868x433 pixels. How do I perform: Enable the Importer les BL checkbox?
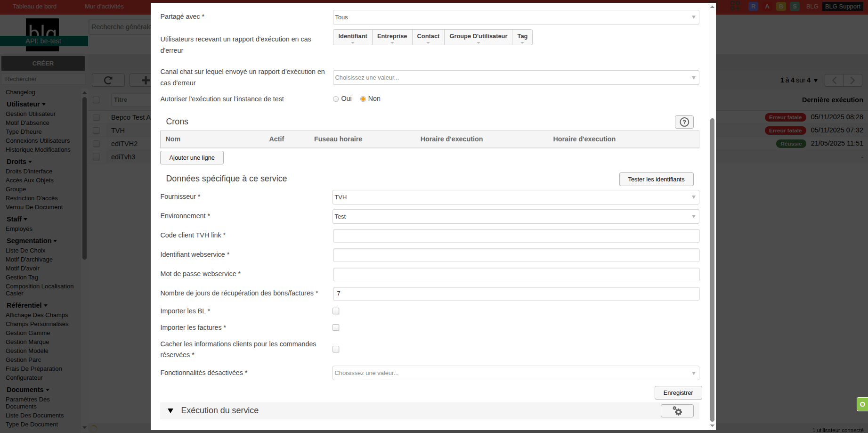click(x=336, y=311)
